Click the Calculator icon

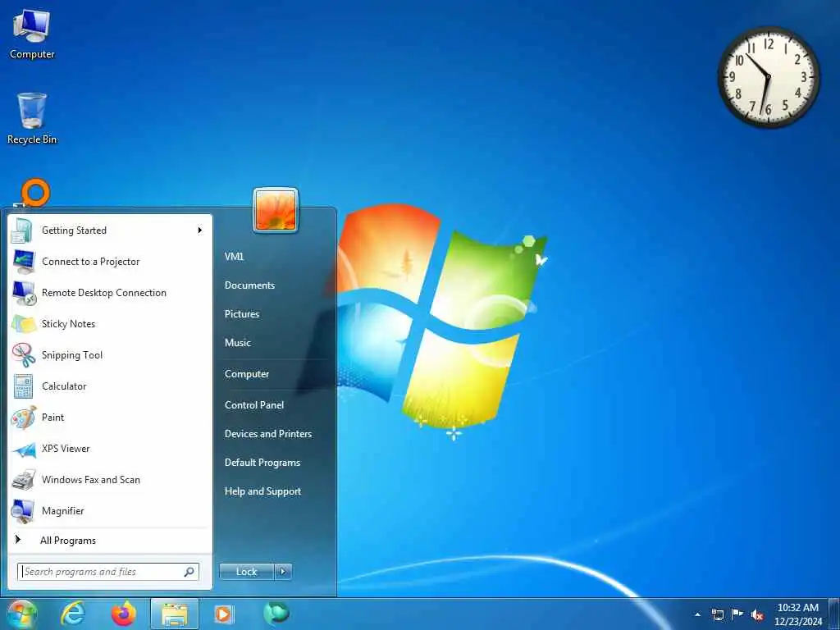click(23, 386)
